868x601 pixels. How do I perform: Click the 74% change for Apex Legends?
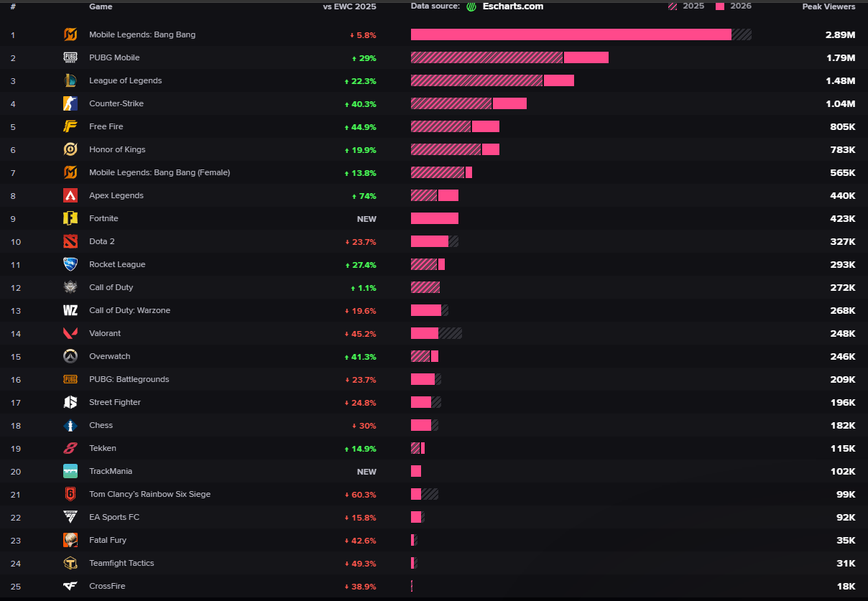(364, 196)
